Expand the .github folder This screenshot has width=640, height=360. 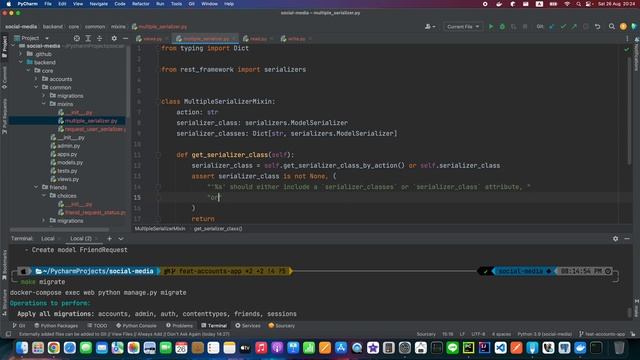[21, 54]
